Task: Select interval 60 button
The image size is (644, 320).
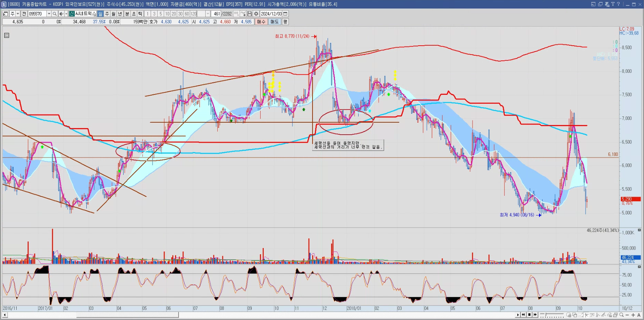Action: point(187,14)
